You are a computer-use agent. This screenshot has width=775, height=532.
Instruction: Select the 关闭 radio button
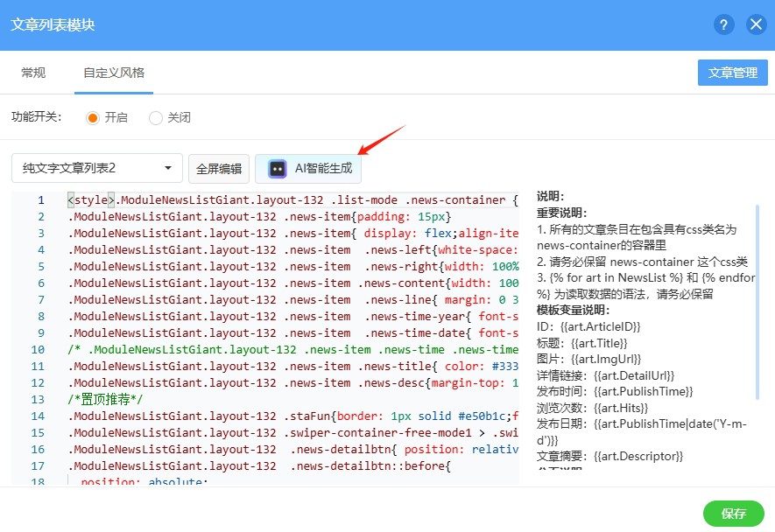click(x=156, y=117)
